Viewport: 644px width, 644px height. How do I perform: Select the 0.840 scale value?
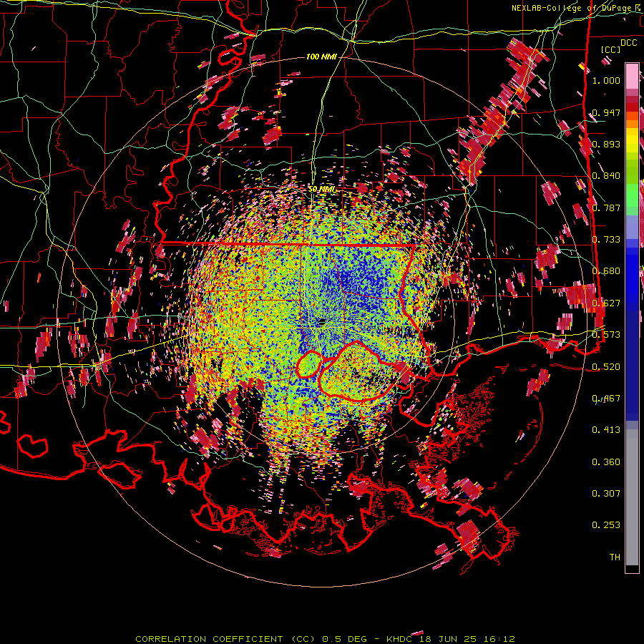point(606,176)
